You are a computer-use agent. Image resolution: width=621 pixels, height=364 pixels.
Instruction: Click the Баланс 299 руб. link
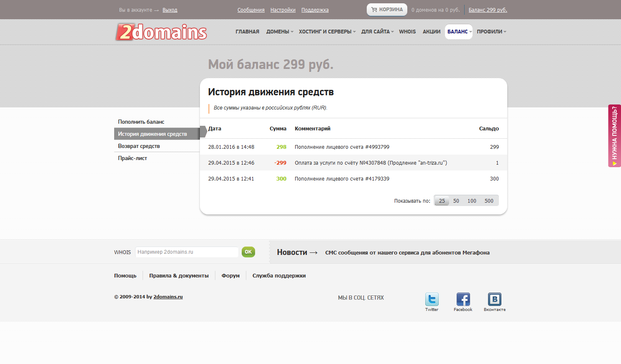(488, 10)
